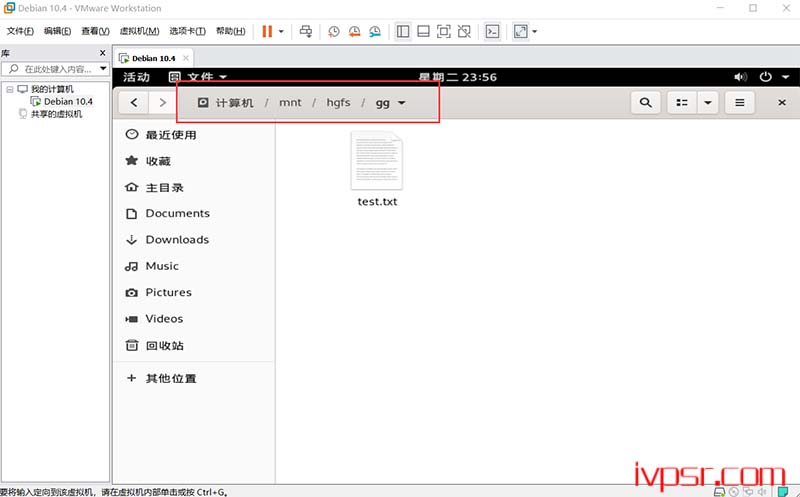Open the 查看 menu
The height and width of the screenshot is (497, 800).
pyautogui.click(x=95, y=31)
